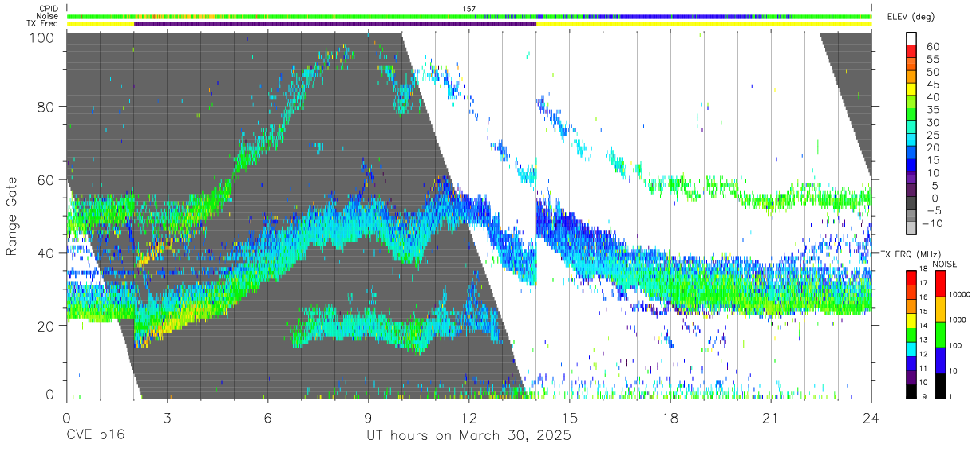Click the '-5' label on the ELEV scale
The height and width of the screenshot is (452, 980).
click(x=933, y=211)
